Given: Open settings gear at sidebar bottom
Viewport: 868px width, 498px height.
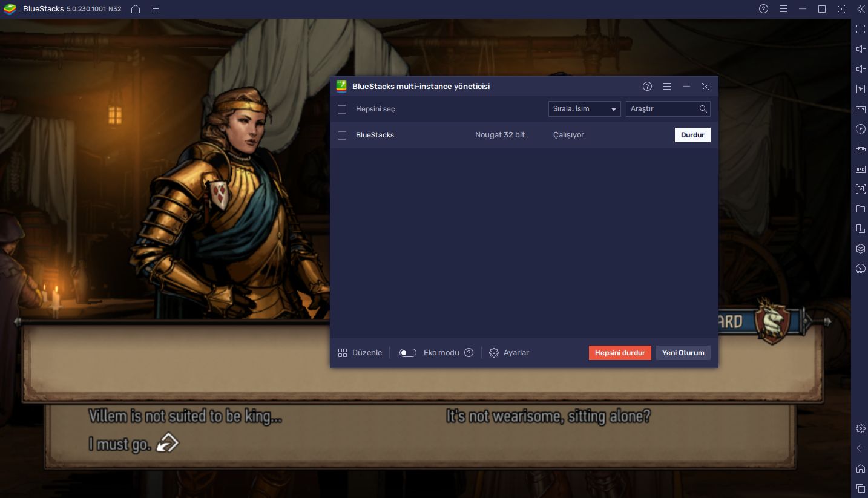Looking at the screenshot, I should click(861, 428).
